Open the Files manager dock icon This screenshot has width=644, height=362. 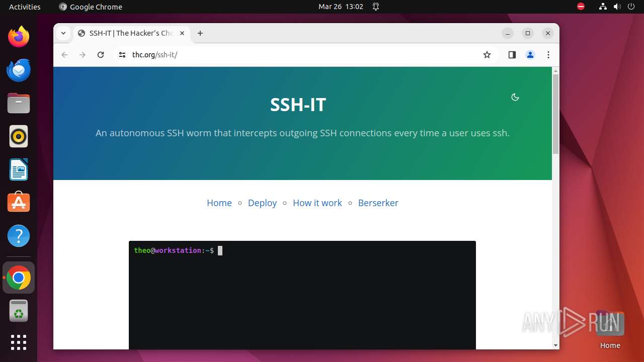point(19,103)
